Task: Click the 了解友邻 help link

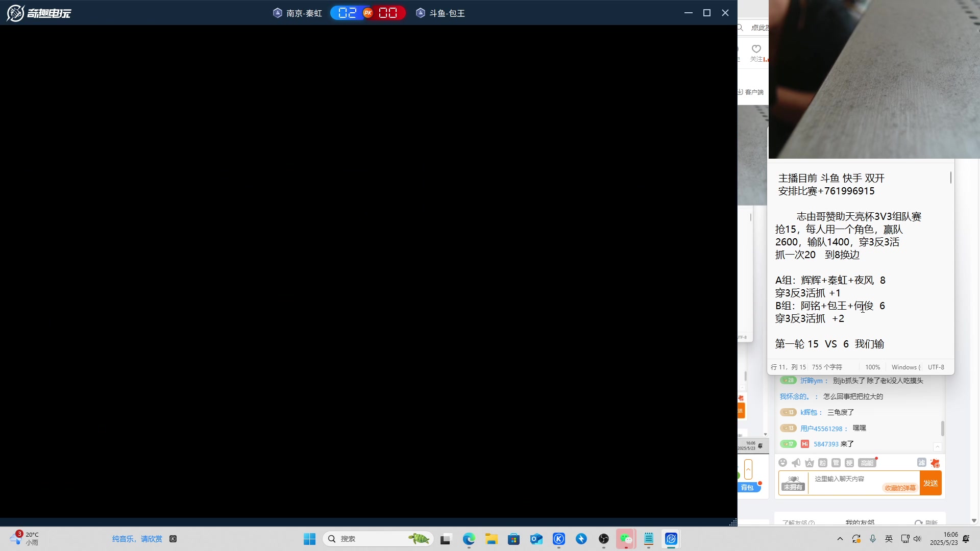Action: pyautogui.click(x=798, y=522)
